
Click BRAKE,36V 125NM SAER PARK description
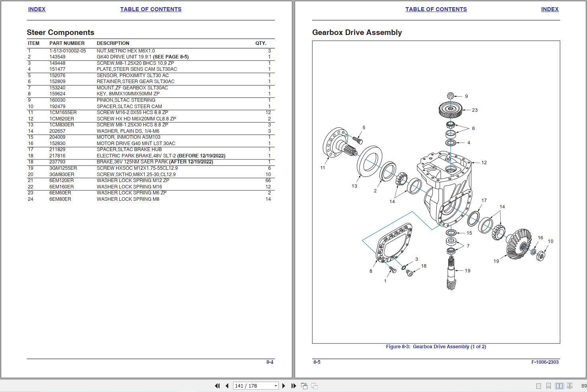(x=155, y=162)
